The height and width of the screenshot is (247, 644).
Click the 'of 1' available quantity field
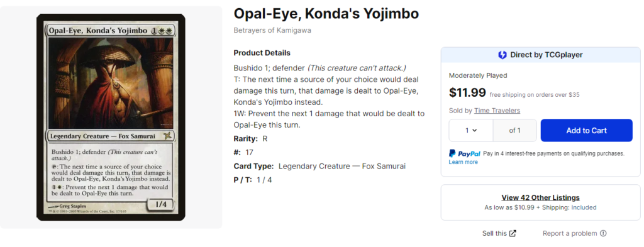pyautogui.click(x=514, y=131)
